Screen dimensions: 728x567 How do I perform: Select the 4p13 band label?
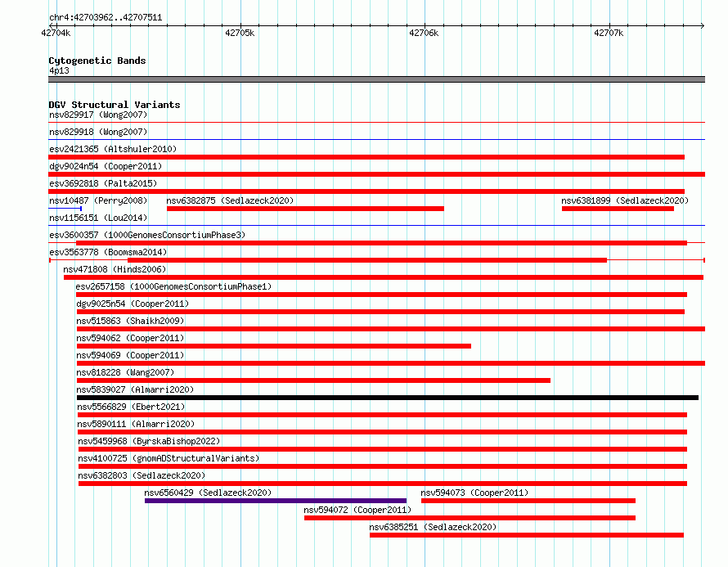click(59, 70)
